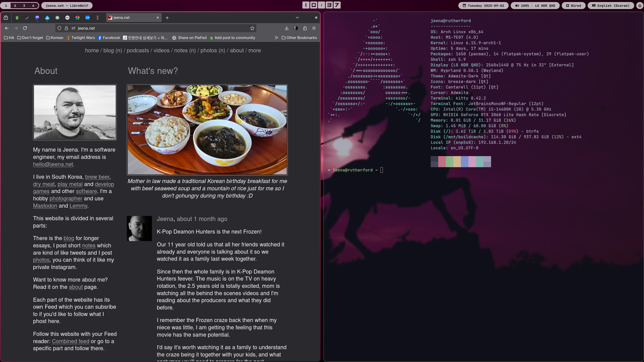Click the site permissions toggle icon

click(x=73, y=28)
